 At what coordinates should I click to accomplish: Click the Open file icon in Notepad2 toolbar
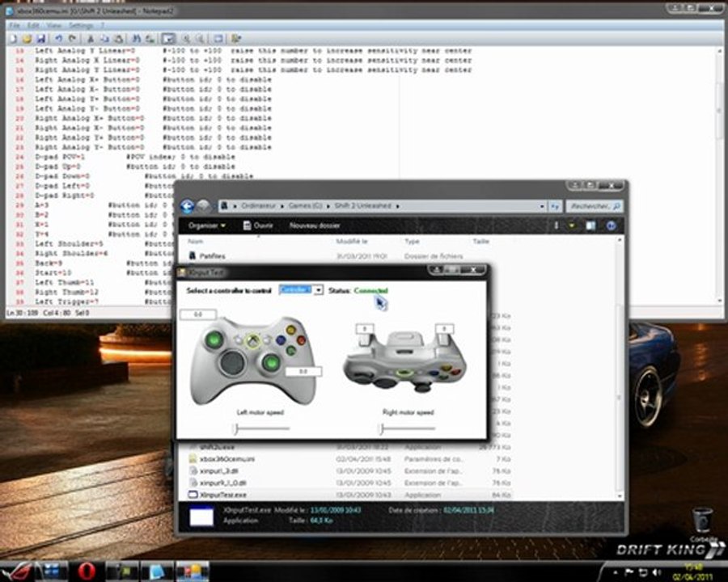click(27, 39)
